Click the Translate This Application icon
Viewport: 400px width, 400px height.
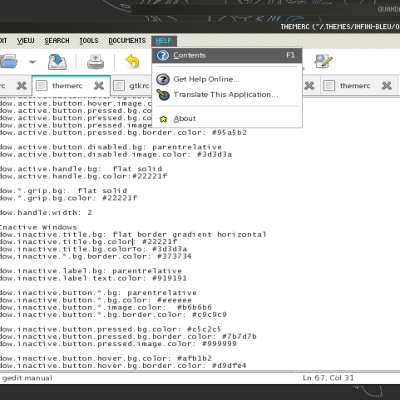[x=163, y=95]
